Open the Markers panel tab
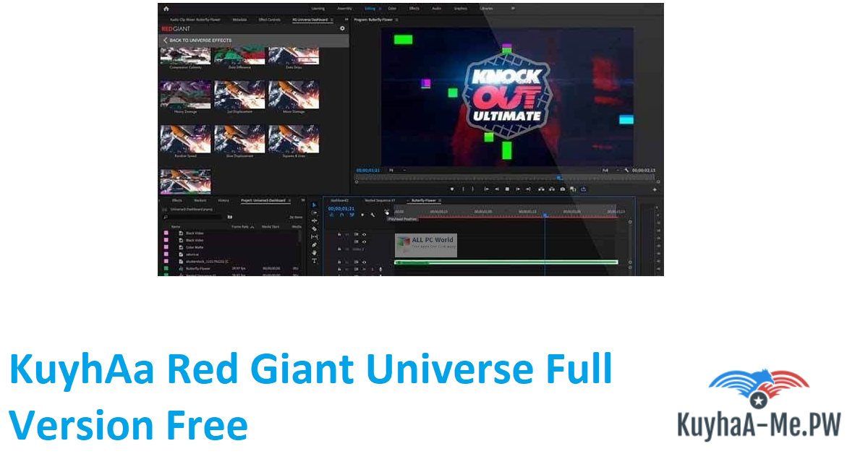Viewport: 868px width, 454px height. coord(200,200)
